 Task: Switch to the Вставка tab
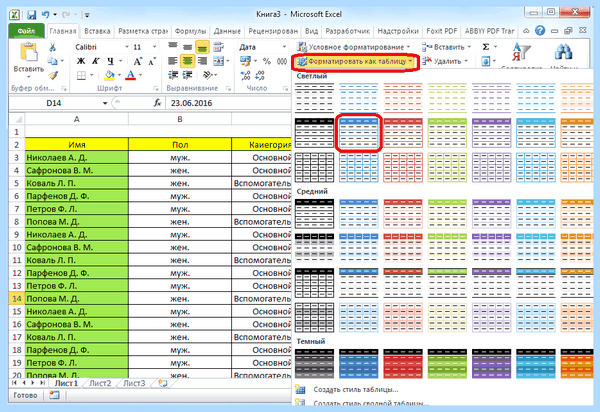[x=97, y=31]
